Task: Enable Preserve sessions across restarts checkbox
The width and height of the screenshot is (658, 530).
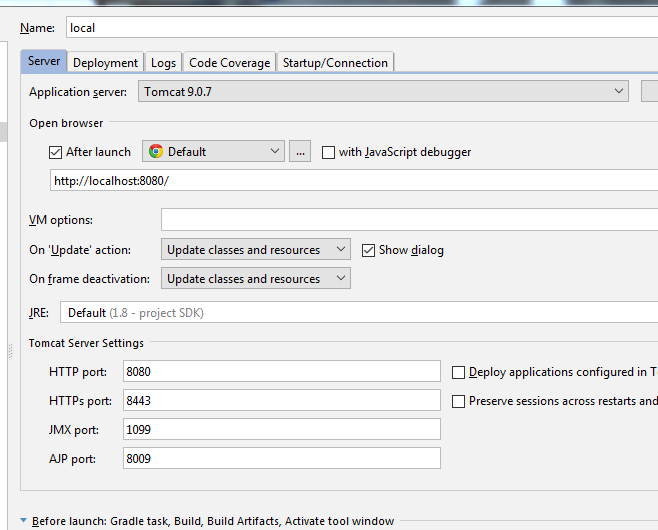Action: [458, 401]
